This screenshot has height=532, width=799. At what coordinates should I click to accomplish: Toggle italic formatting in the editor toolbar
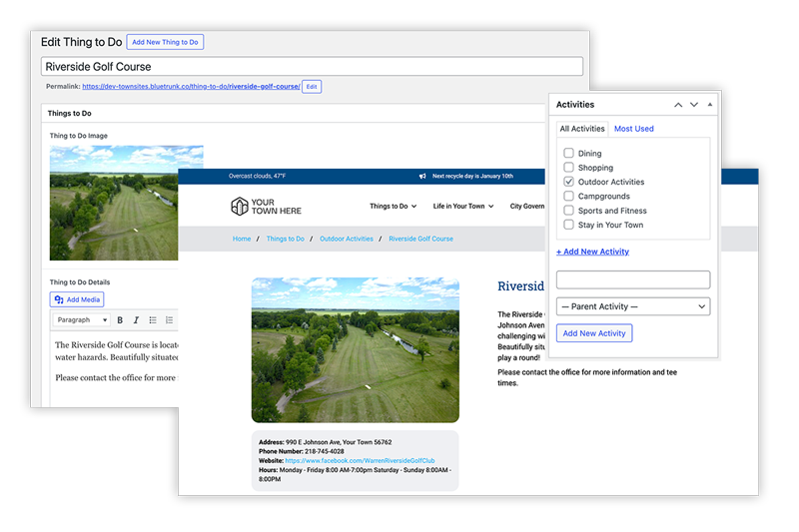136,320
